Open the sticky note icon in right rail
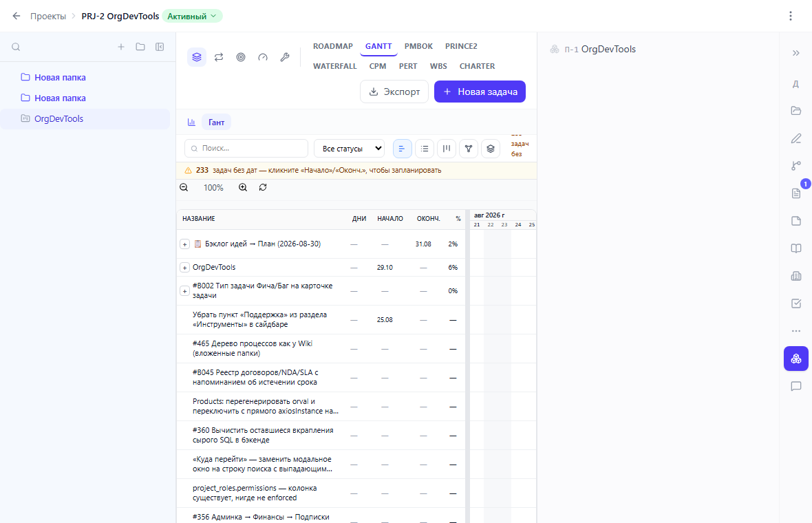The image size is (812, 523). tap(796, 221)
